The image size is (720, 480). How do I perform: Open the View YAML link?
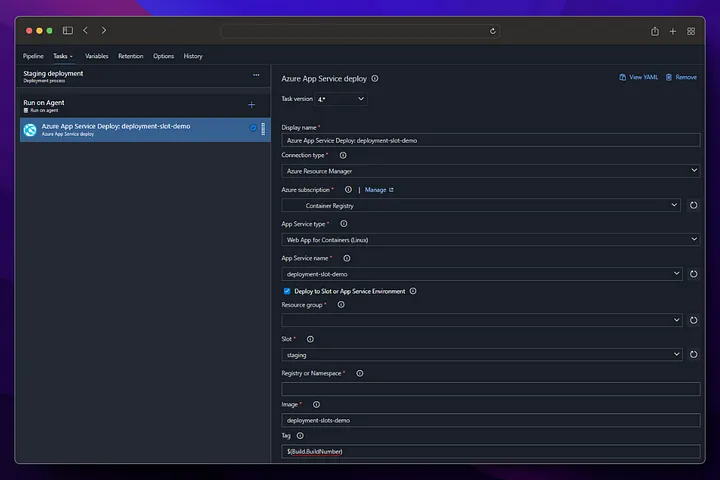pyautogui.click(x=638, y=77)
